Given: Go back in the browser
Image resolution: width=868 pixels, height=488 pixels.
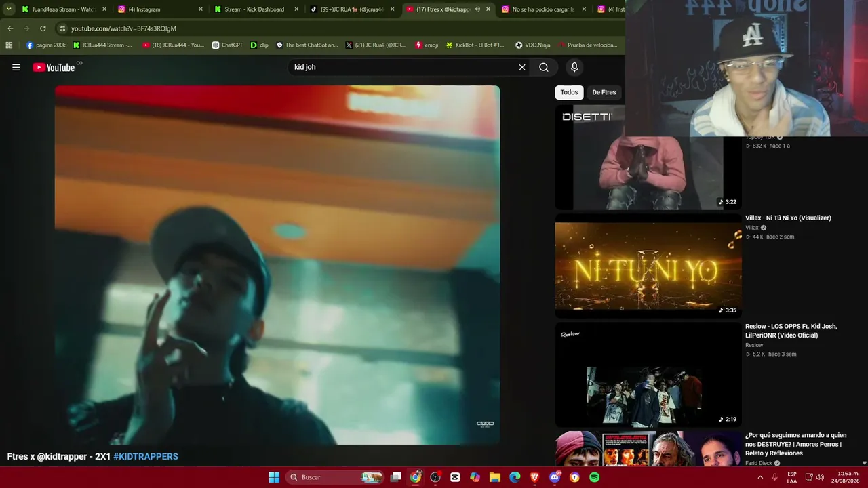Looking at the screenshot, I should (10, 28).
